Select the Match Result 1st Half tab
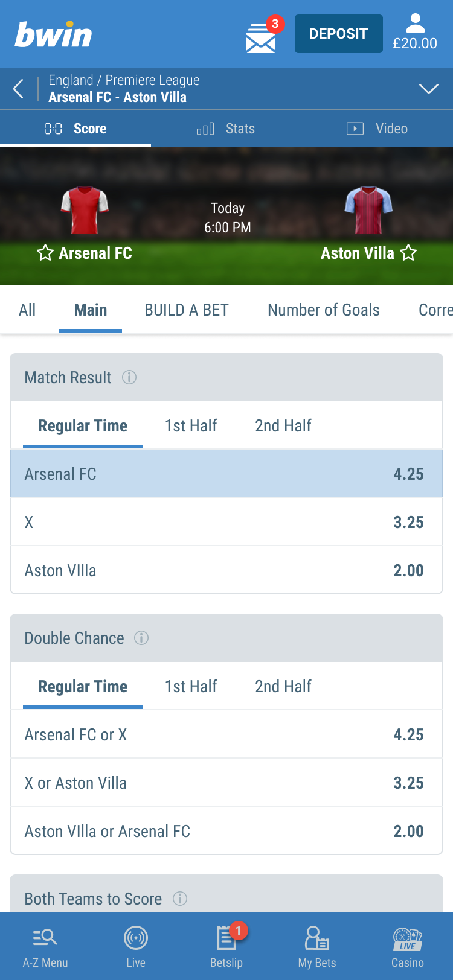453x980 pixels. tap(191, 426)
